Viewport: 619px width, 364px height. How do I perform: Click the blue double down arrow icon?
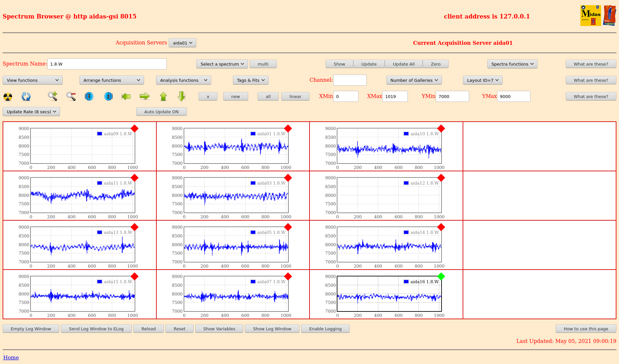[x=89, y=96]
